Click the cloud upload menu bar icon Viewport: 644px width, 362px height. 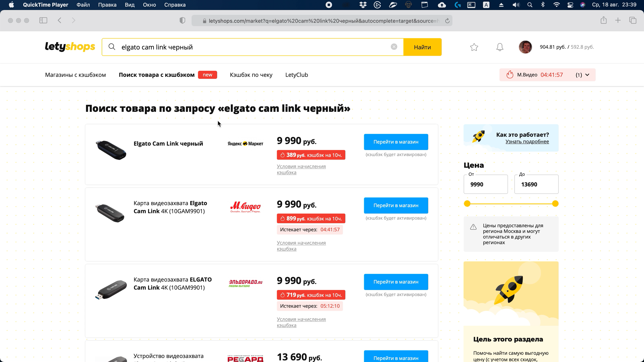point(442,5)
